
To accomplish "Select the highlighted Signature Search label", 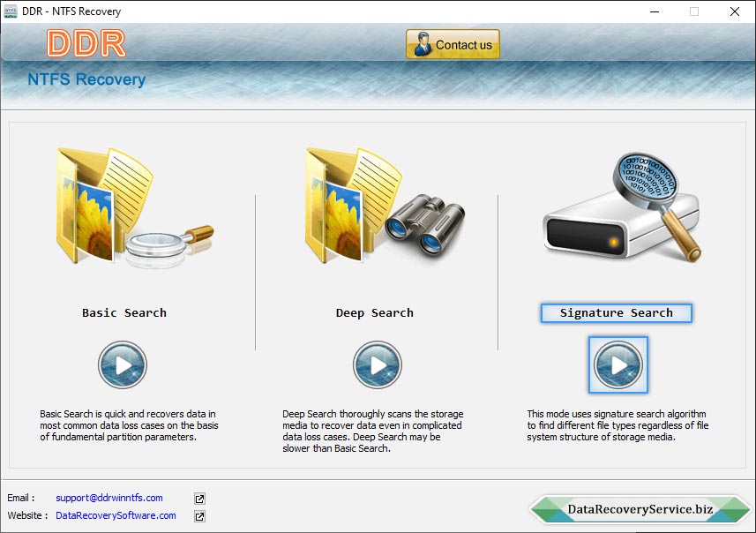I will [616, 313].
